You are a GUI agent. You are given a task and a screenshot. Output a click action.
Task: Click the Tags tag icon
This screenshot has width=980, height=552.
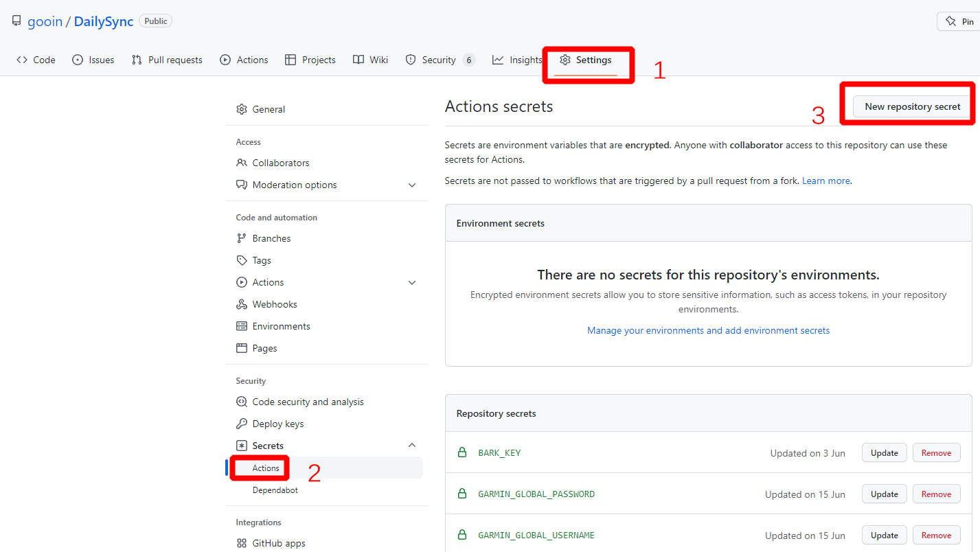(x=242, y=260)
